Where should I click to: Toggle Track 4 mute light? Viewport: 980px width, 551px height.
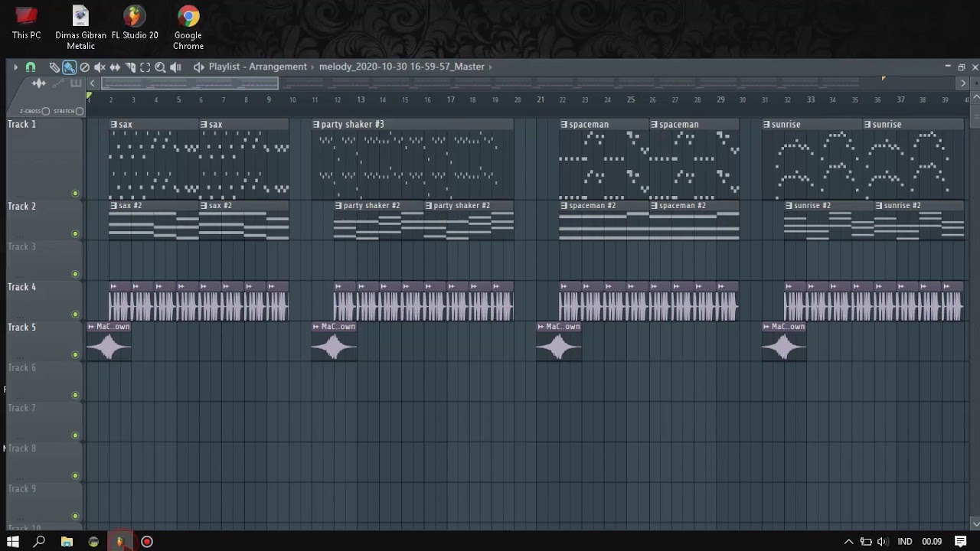(x=75, y=315)
